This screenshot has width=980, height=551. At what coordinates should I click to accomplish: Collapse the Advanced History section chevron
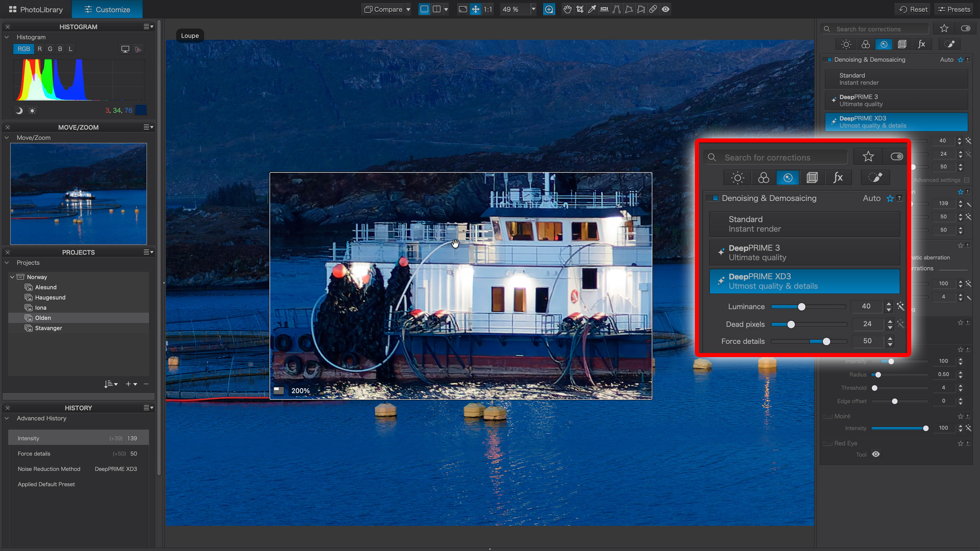tap(6, 418)
